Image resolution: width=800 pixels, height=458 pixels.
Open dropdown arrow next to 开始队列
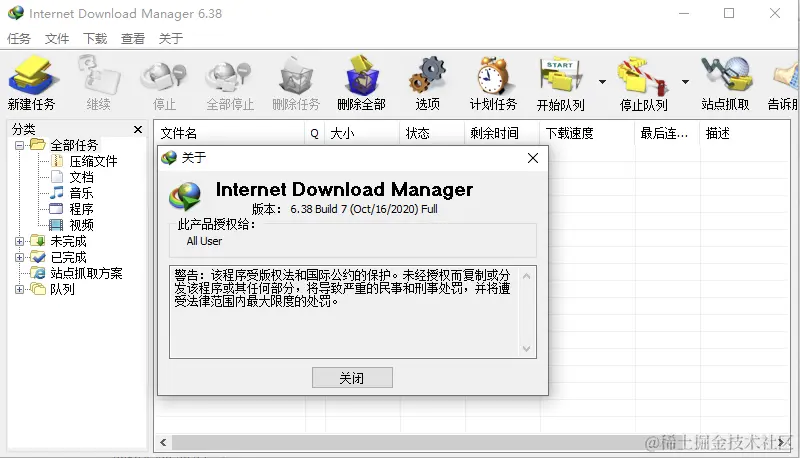point(602,82)
